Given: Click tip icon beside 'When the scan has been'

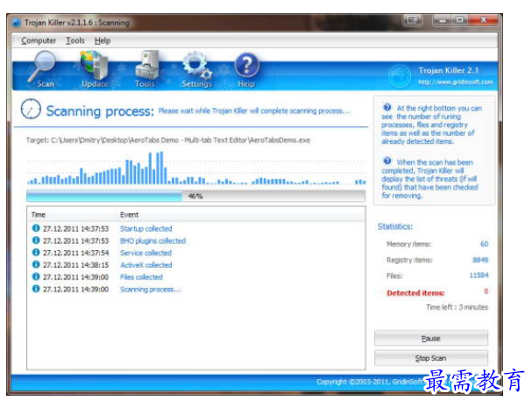Looking at the screenshot, I should (x=387, y=161).
